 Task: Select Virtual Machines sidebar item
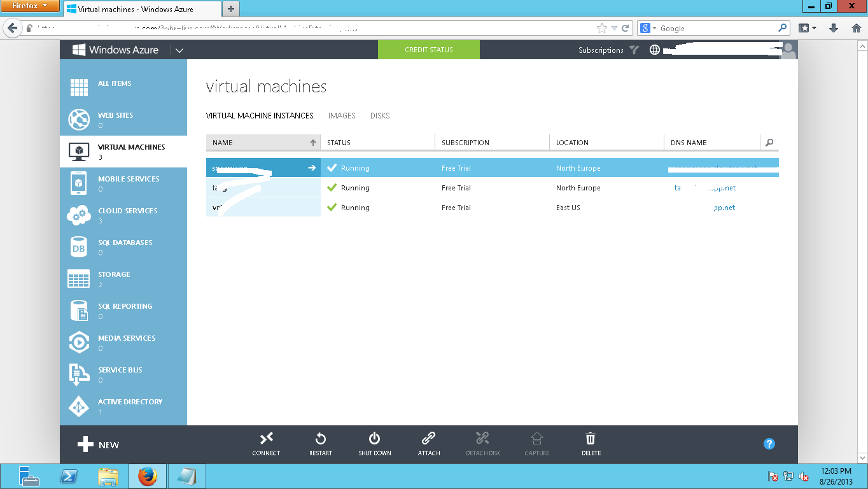pyautogui.click(x=123, y=151)
